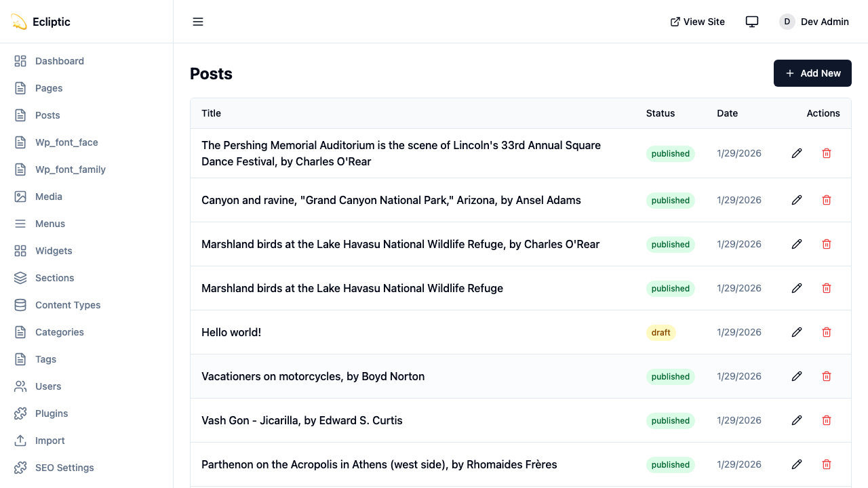
Task: Toggle the sidebar with the hamburger menu
Action: [198, 22]
